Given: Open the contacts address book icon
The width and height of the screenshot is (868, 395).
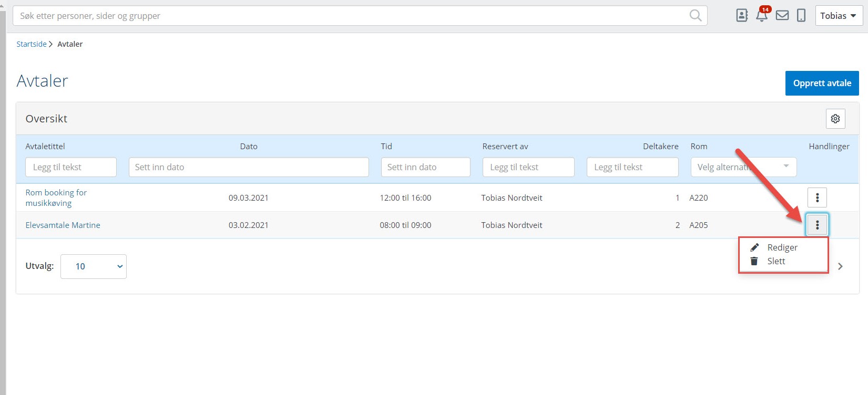Looking at the screenshot, I should 742,16.
